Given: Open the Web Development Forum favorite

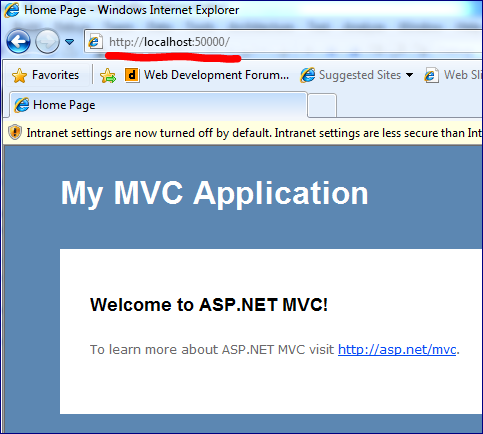Looking at the screenshot, I should click(207, 75).
